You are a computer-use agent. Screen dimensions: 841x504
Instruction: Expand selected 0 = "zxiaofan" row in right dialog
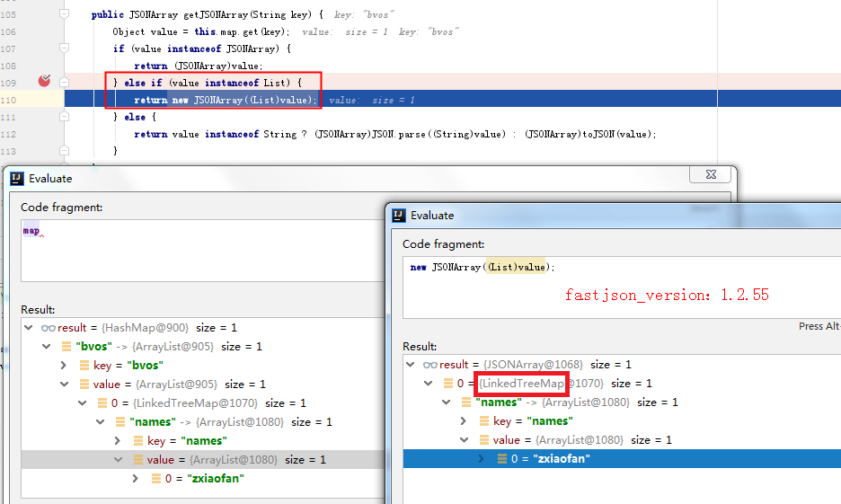pyautogui.click(x=481, y=458)
